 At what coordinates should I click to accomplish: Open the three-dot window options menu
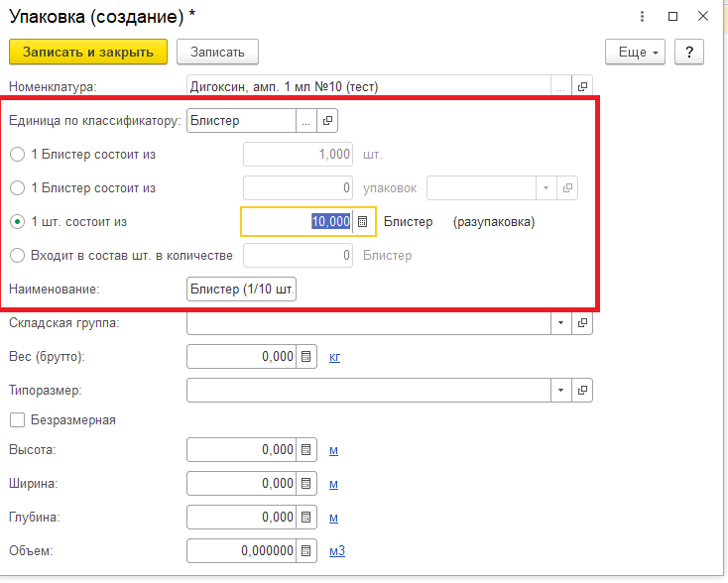(642, 17)
